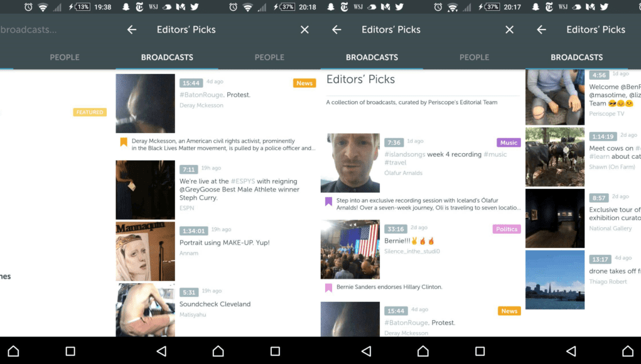Open the #ESPYS hashtag link
Screen dimensions: 641x364
coord(243,181)
